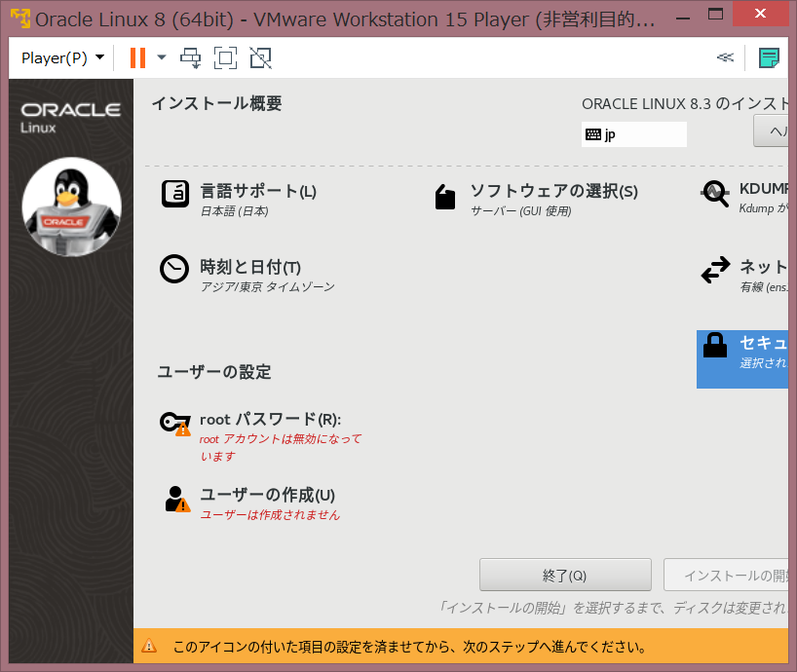Click the security policy lock icon

[x=714, y=346]
